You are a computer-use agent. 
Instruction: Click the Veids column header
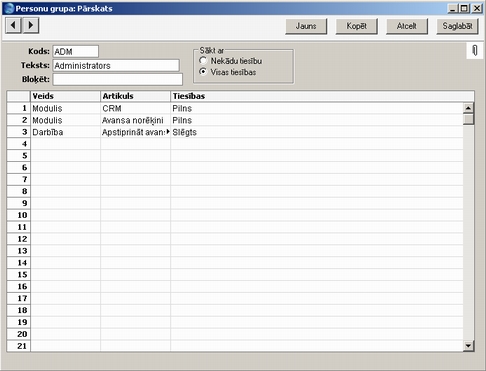65,96
